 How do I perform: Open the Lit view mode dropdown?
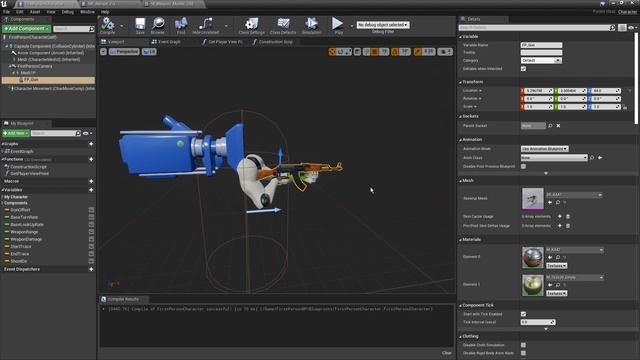click(149, 52)
